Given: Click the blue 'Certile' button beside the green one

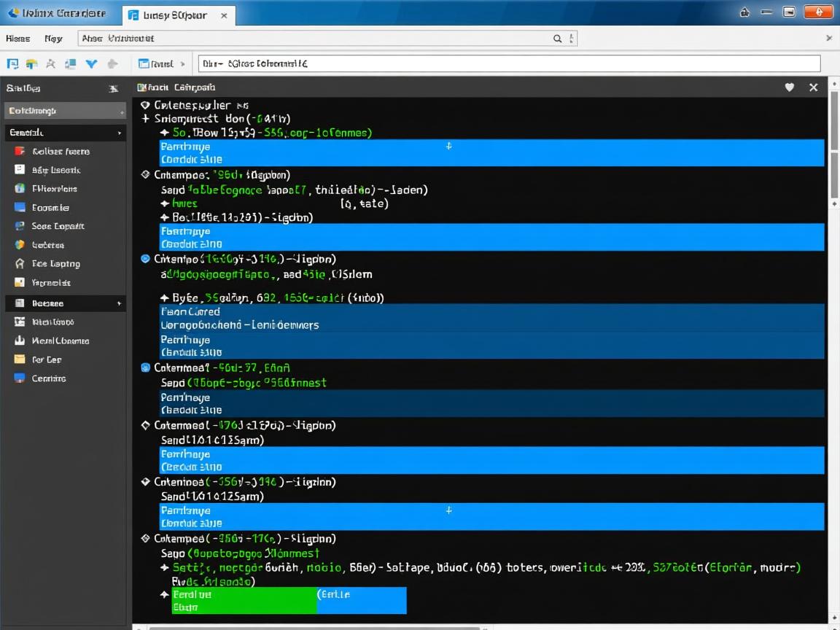Looking at the screenshot, I should (x=362, y=600).
